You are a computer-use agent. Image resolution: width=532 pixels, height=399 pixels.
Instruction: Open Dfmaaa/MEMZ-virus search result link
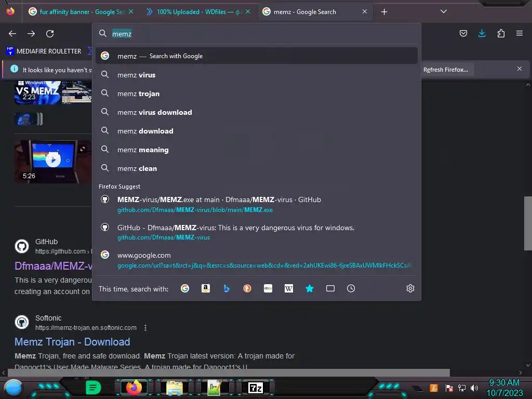coord(54,266)
